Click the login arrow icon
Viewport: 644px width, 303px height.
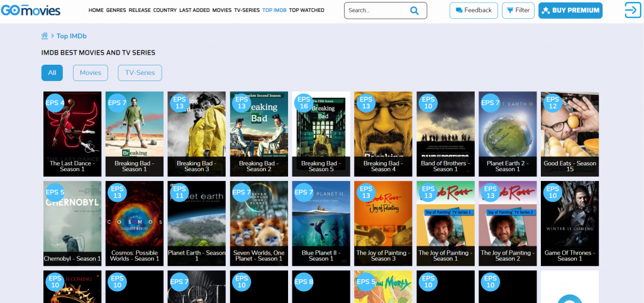tap(633, 10)
